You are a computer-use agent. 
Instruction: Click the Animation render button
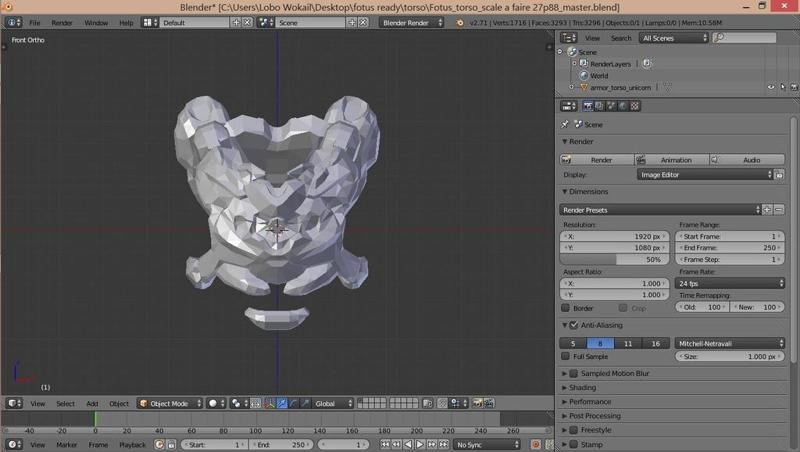coord(672,160)
